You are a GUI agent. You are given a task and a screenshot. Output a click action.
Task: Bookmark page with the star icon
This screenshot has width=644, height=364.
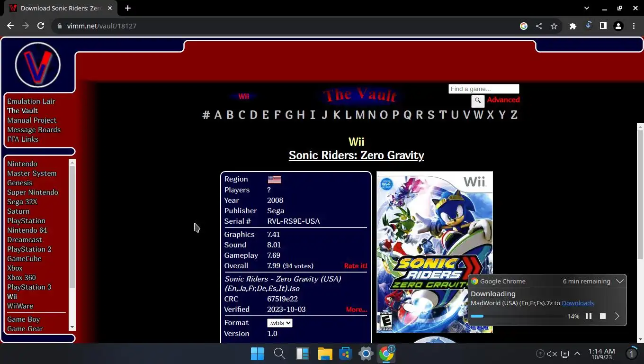pos(554,26)
